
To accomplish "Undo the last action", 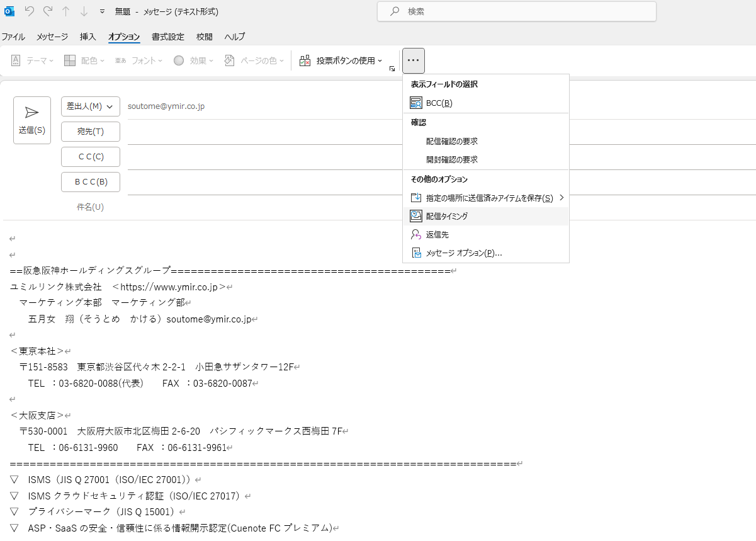I will click(29, 11).
